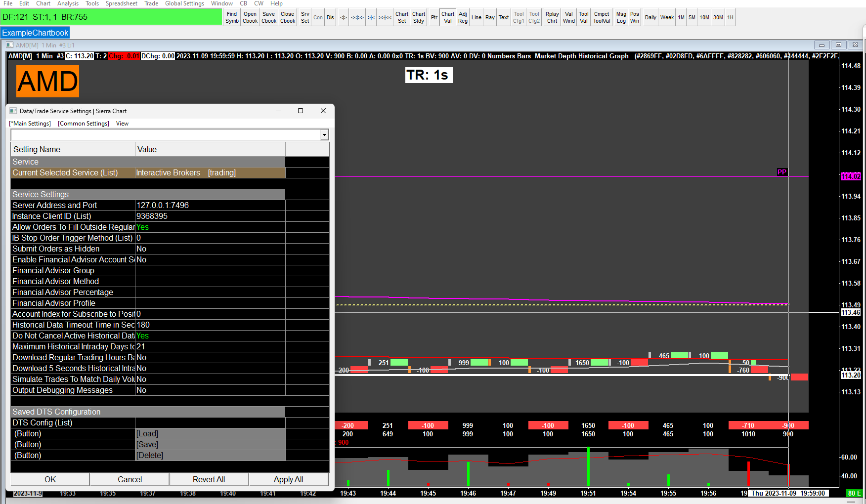The image size is (866, 504).
Task: Toggle Enable Financial Advisor Account value
Action: pyautogui.click(x=210, y=260)
